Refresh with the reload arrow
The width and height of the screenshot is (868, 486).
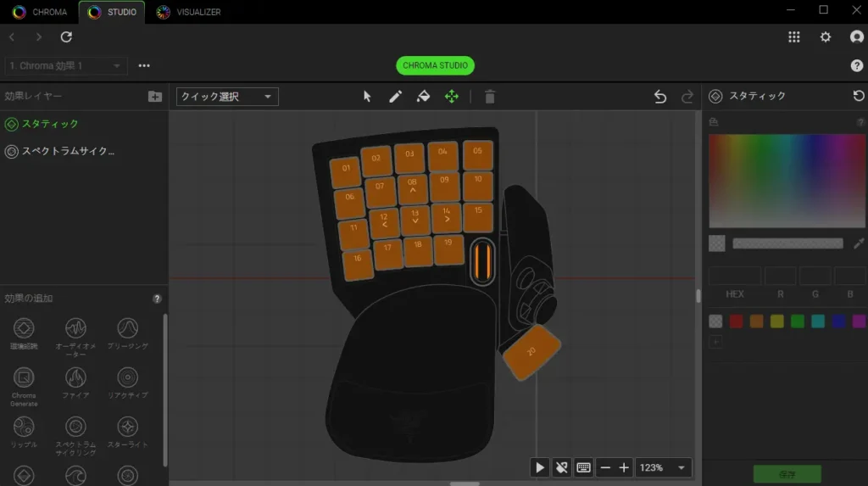click(x=66, y=36)
